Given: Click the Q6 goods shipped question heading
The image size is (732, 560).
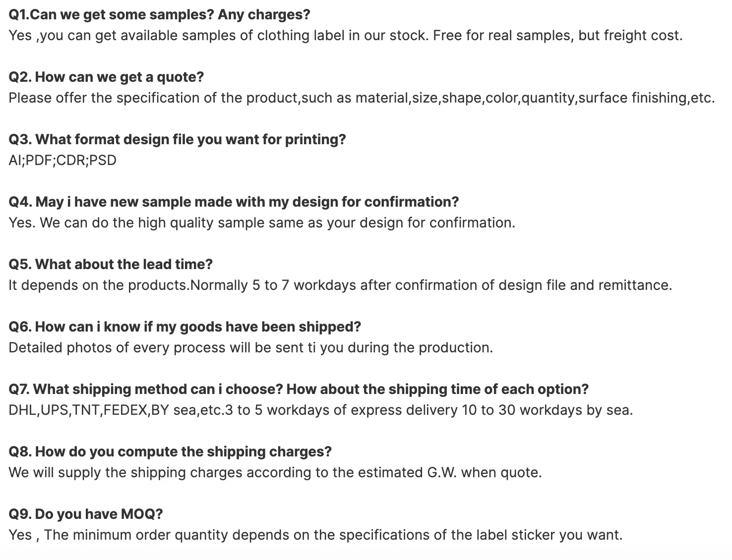Looking at the screenshot, I should 184,327.
